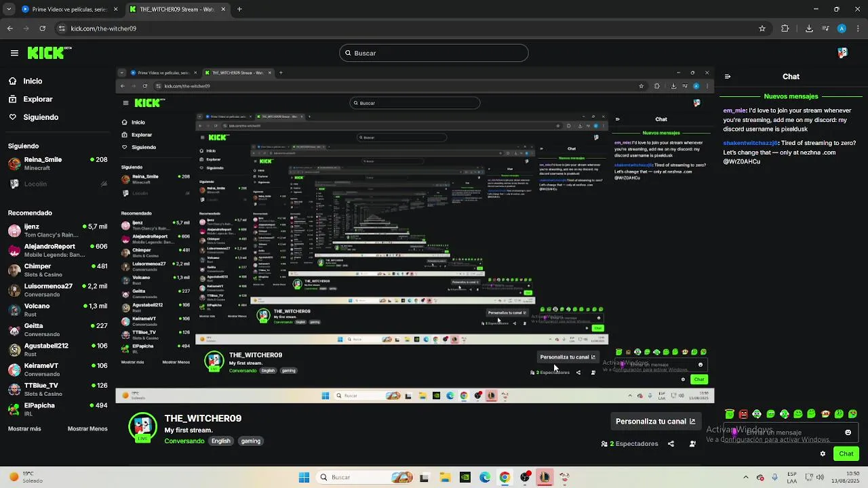Open Agustabell212 recommended channel
The width and height of the screenshot is (868, 488).
58,349
